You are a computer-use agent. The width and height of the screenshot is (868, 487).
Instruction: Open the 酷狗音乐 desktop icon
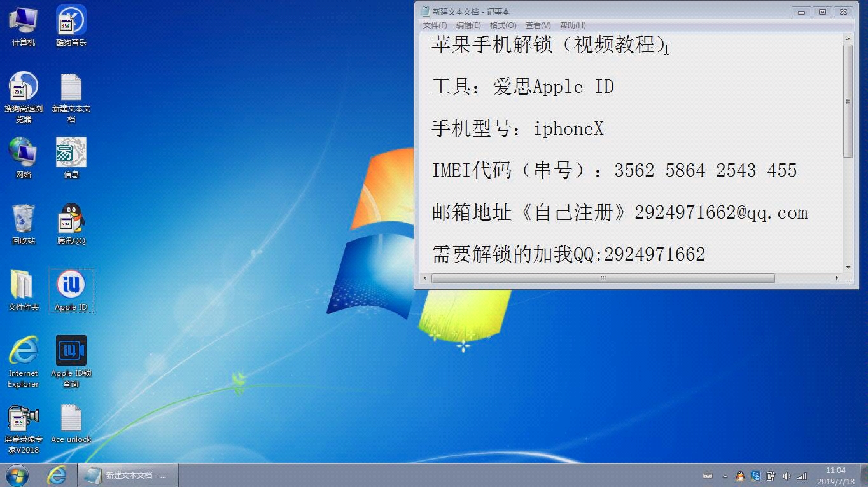click(x=71, y=26)
